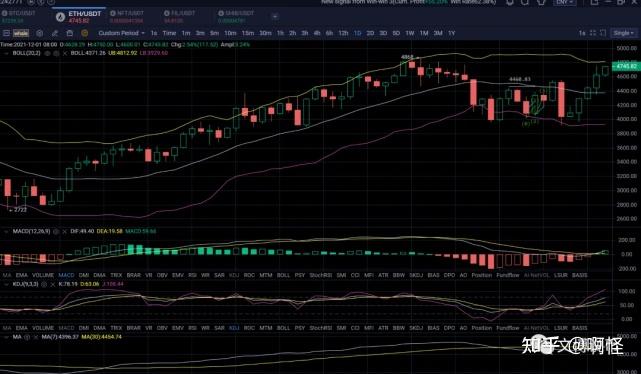This screenshot has width=641, height=374.
Task: Expand the Custom Period dropdown
Action: 121,33
